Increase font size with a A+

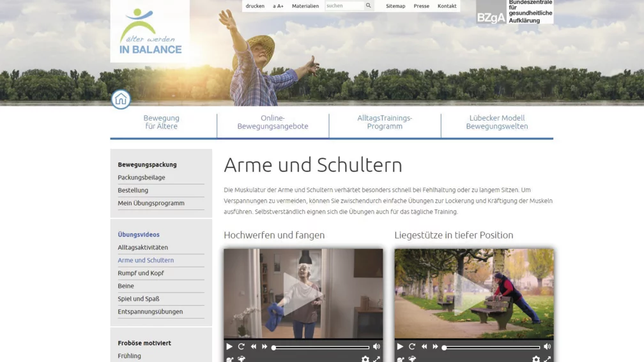click(278, 6)
